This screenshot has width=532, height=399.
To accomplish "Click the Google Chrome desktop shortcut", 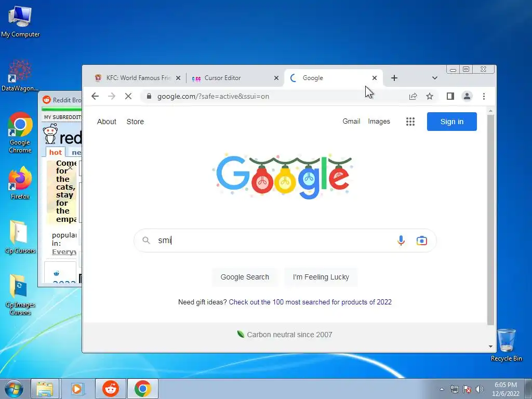I will pyautogui.click(x=20, y=132).
